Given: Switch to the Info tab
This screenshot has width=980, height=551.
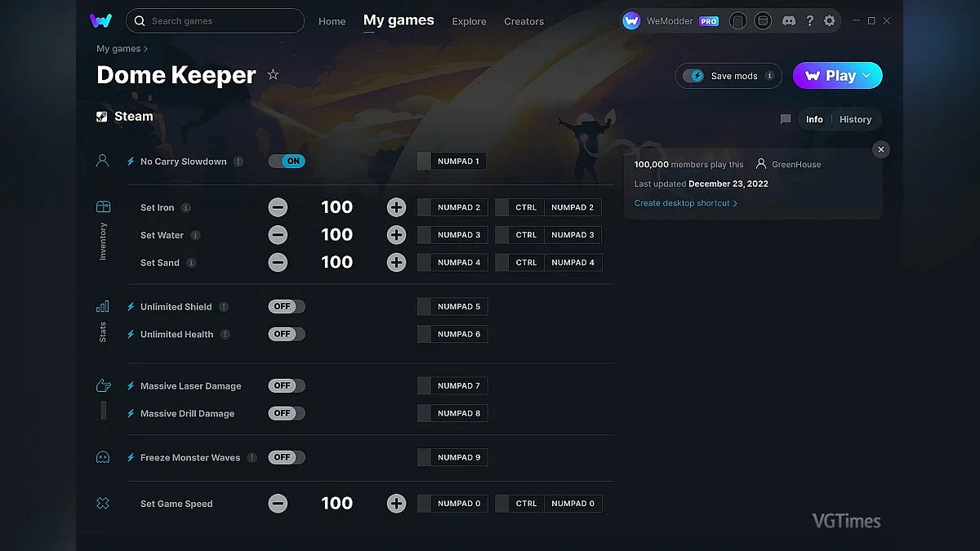Looking at the screenshot, I should pos(814,119).
